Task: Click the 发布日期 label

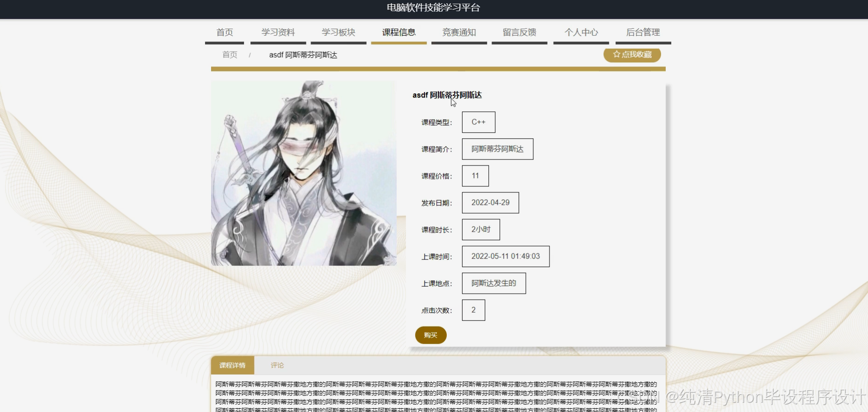Action: point(437,203)
